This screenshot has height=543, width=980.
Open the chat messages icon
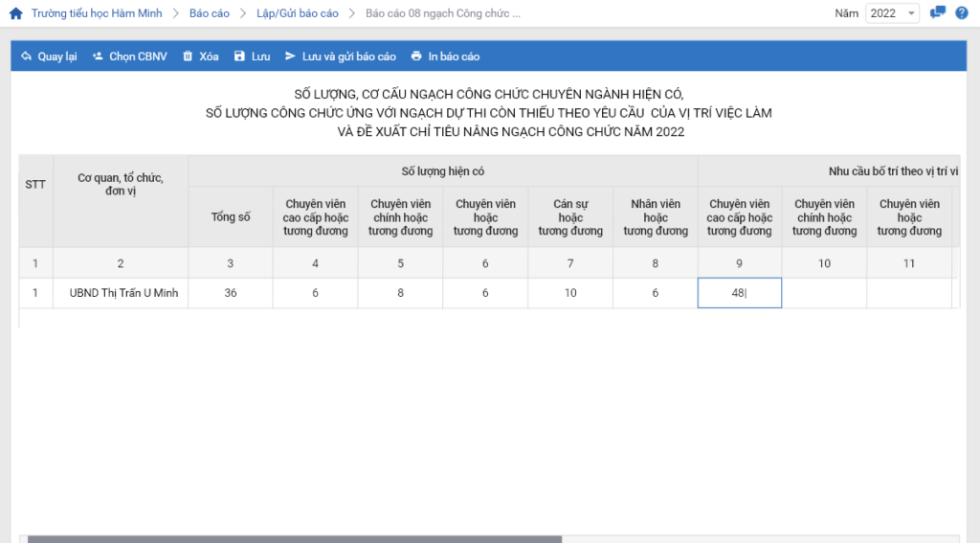[938, 12]
